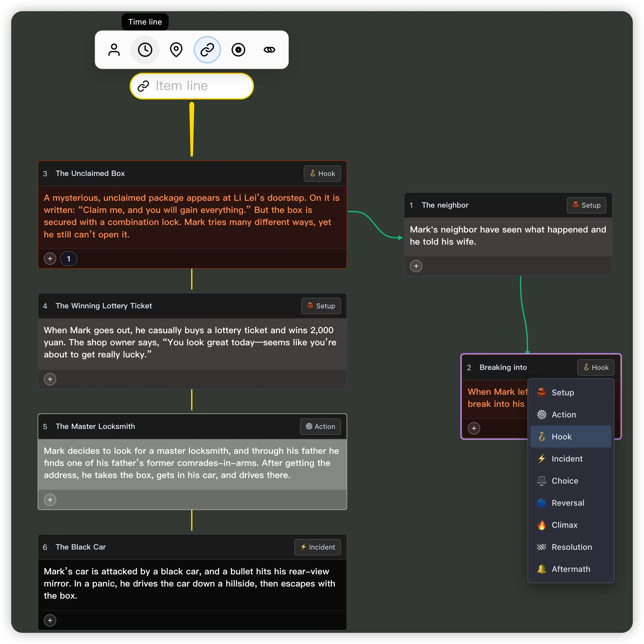Click the Hook badge on Breaking into

tap(595, 367)
